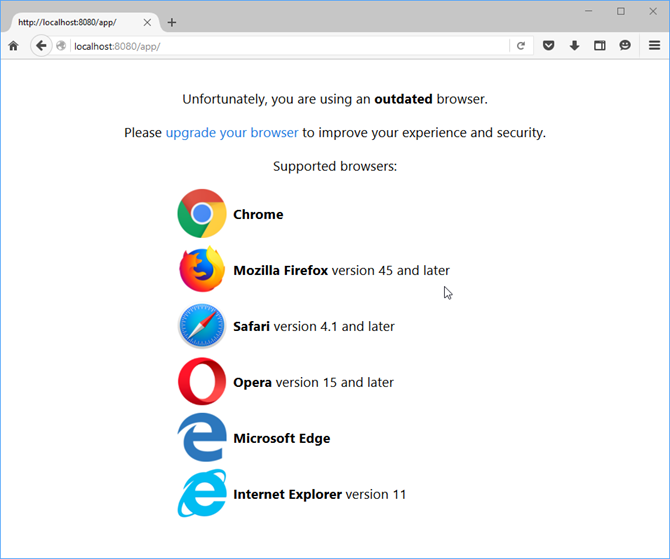Click the Chrome logo
Image resolution: width=670 pixels, height=559 pixels.
tap(202, 213)
